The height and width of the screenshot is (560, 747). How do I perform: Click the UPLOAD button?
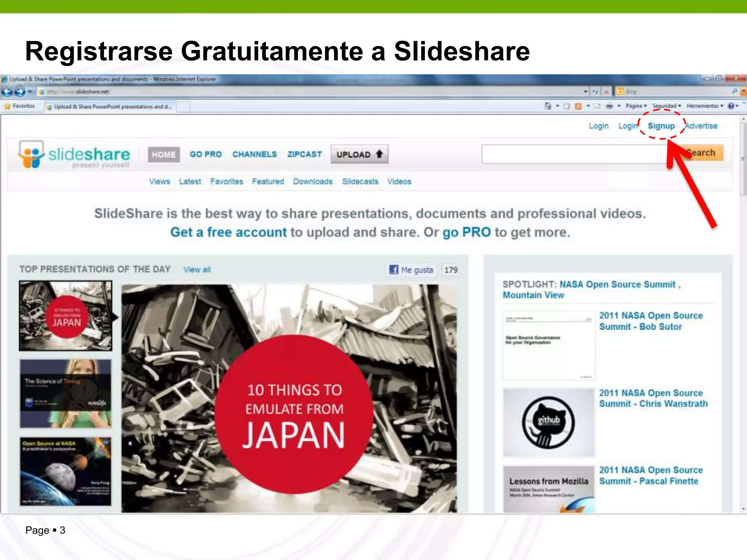pos(359,154)
